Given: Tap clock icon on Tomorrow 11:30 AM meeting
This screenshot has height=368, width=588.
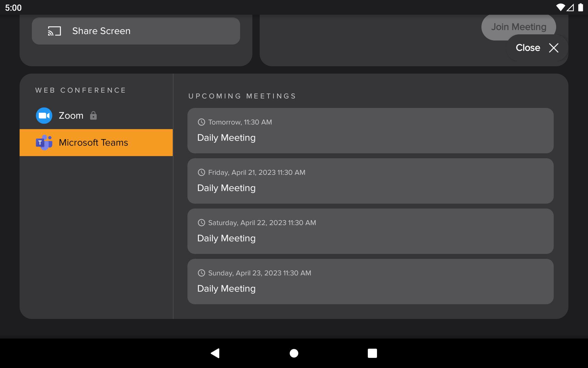Looking at the screenshot, I should pos(202,122).
